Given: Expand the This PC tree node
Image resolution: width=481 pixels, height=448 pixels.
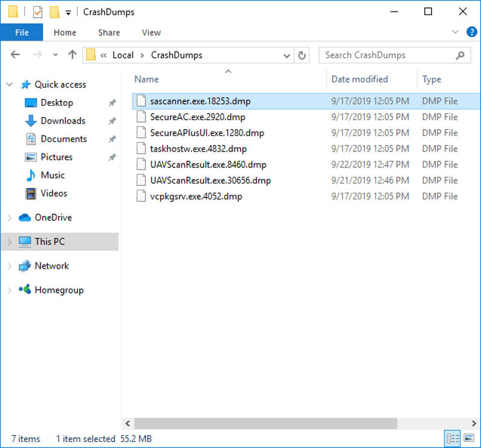Looking at the screenshot, I should pos(10,242).
